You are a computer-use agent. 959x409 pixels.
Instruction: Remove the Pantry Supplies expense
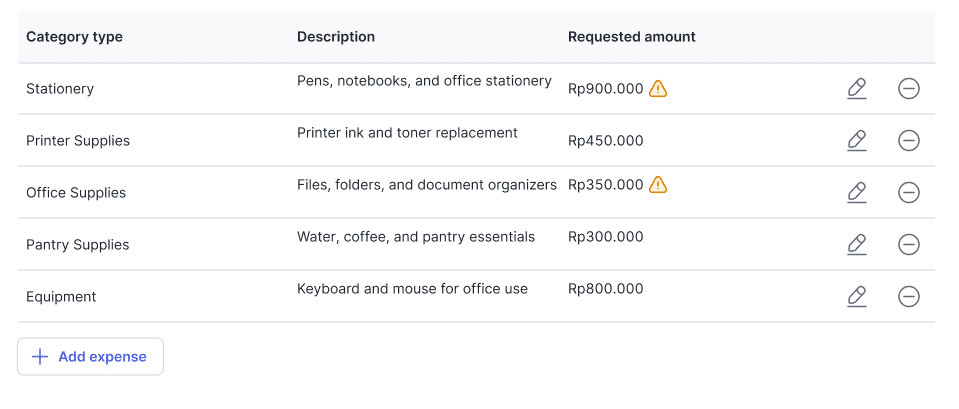908,245
